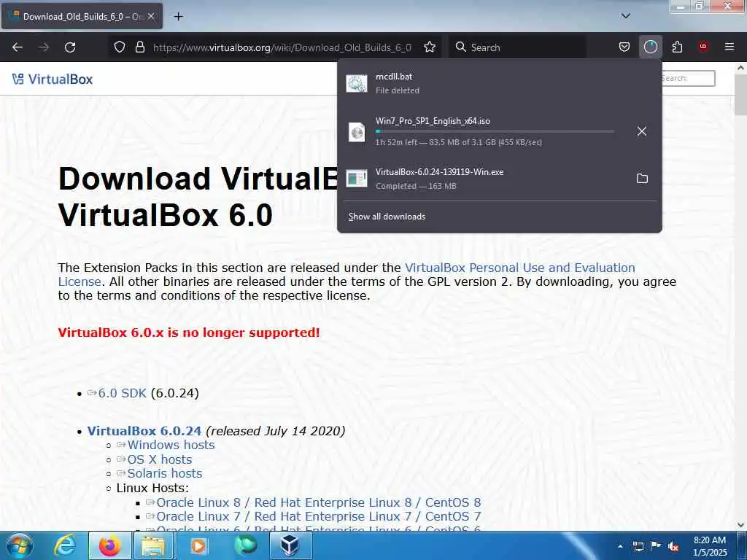Click the mcdll.bat download entry
This screenshot has height=560, width=747.
pos(499,83)
